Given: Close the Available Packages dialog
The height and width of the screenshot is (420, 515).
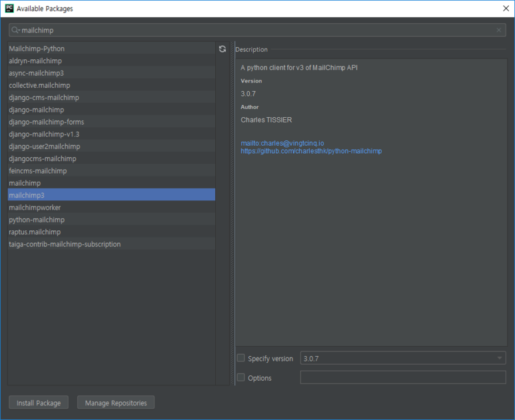Looking at the screenshot, I should tap(506, 9).
